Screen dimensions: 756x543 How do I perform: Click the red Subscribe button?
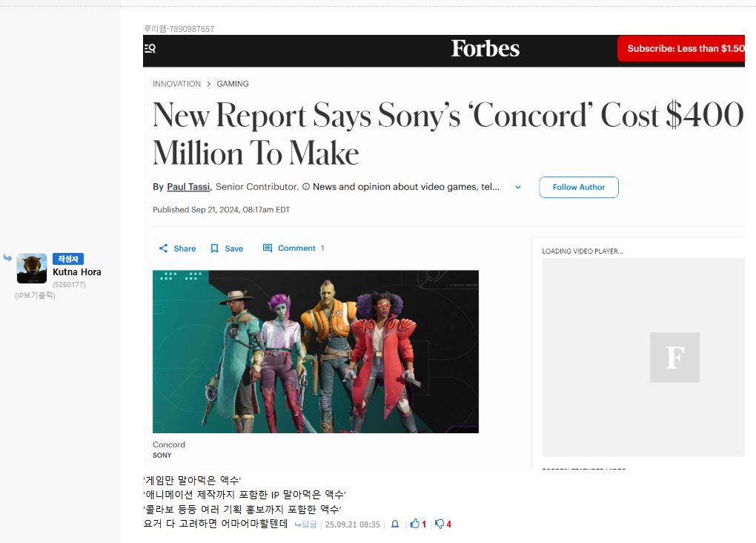click(682, 49)
